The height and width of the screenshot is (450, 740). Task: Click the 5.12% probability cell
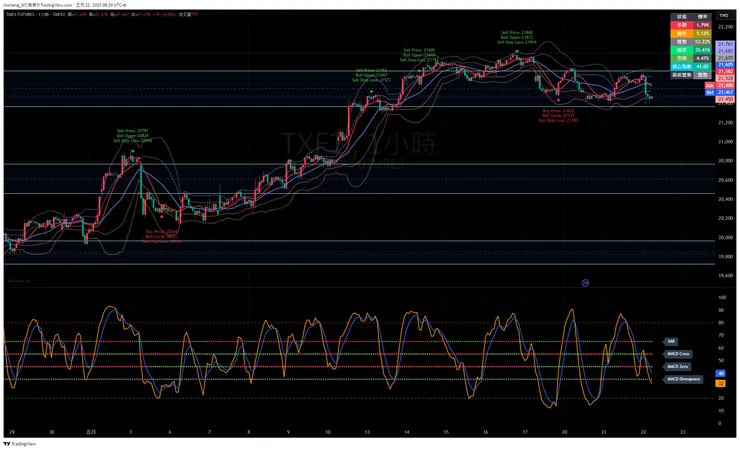702,33
